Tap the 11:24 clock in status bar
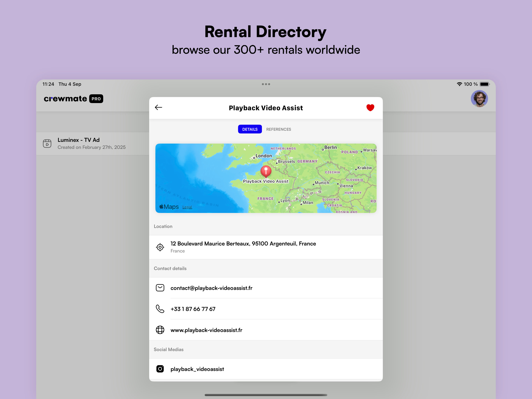This screenshot has width=532, height=399. coord(48,84)
